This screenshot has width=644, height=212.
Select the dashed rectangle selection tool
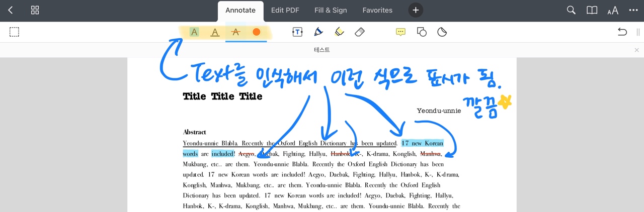tap(15, 32)
